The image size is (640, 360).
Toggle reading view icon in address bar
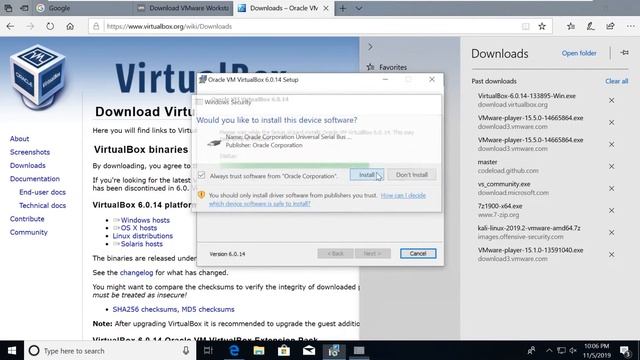[525, 27]
